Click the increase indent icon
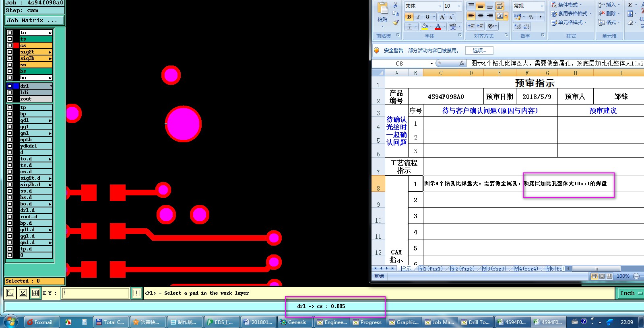 pos(480,26)
